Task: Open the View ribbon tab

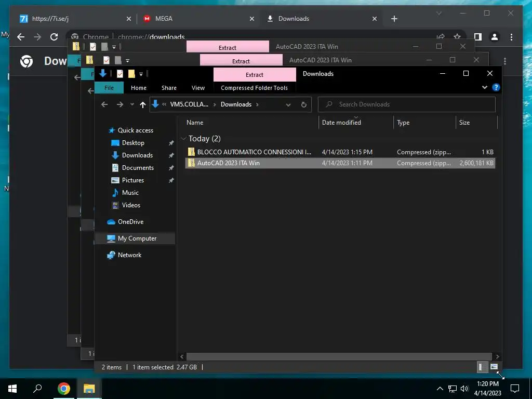Action: click(x=198, y=87)
